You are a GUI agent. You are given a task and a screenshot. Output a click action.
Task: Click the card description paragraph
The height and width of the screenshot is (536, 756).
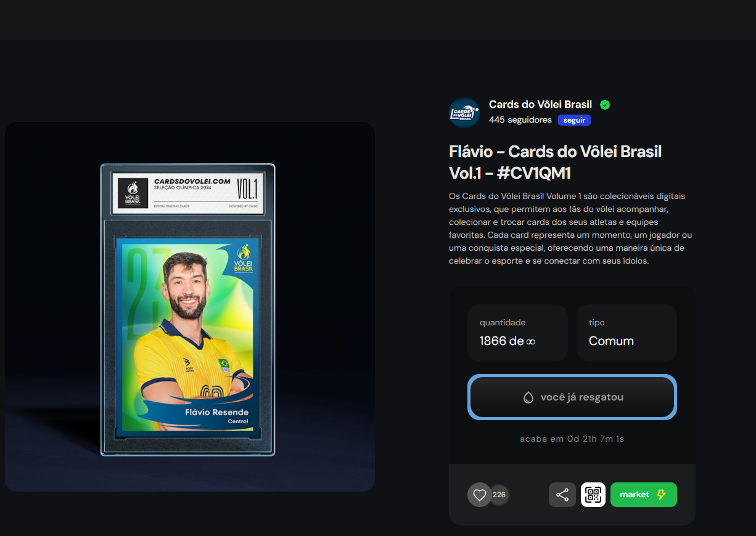570,229
